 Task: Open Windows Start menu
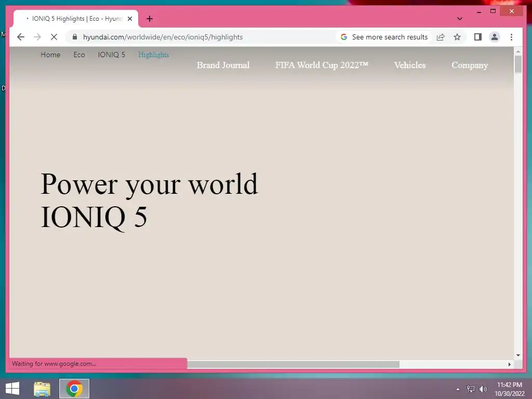[12, 389]
